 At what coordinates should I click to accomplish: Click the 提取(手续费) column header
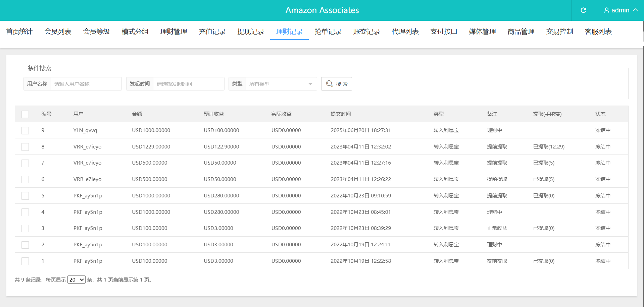point(547,114)
